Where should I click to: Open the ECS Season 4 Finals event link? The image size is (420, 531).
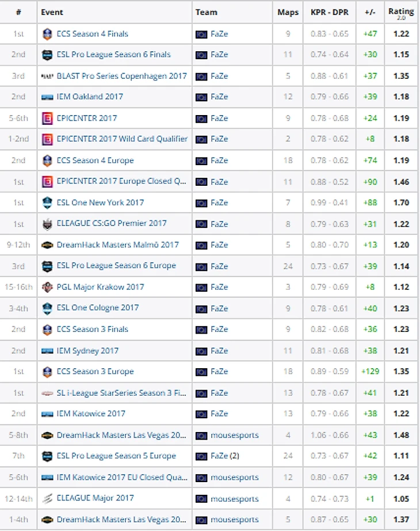[x=93, y=34]
